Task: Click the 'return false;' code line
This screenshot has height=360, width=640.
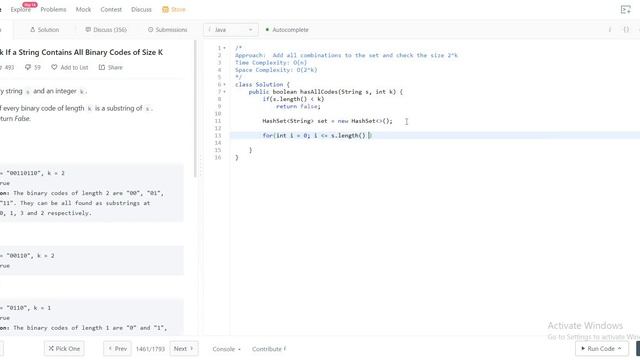Action: (x=298, y=107)
